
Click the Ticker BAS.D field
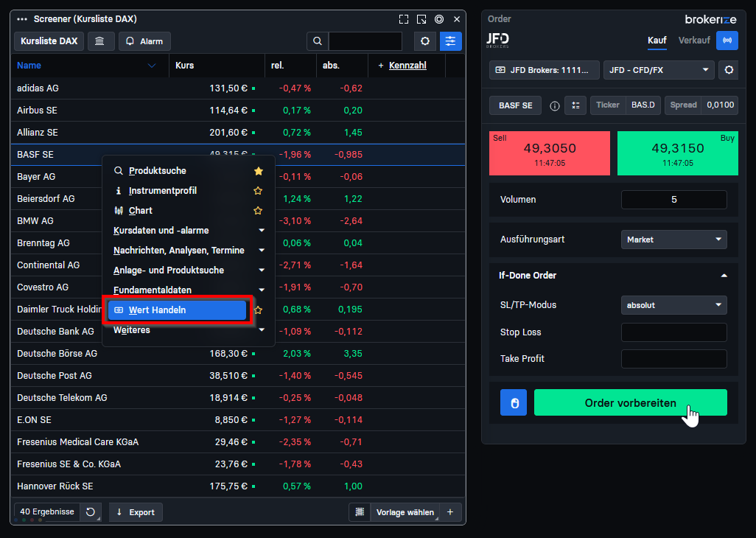[625, 105]
